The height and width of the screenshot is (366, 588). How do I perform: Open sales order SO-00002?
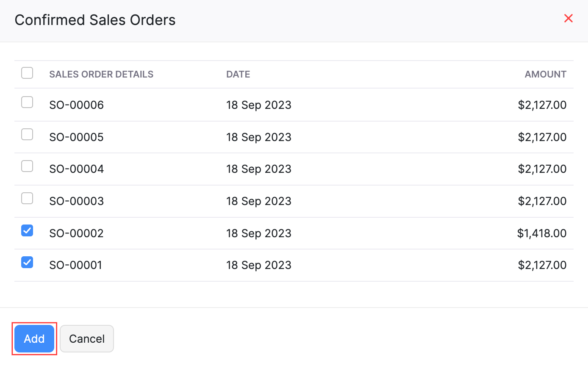point(76,233)
